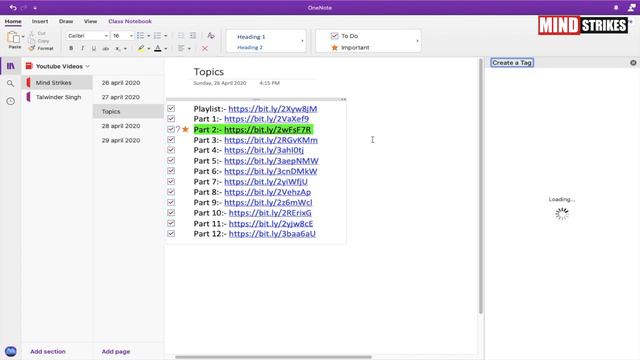The height and width of the screenshot is (360, 640).
Task: Click Add page
Action: pos(116,351)
